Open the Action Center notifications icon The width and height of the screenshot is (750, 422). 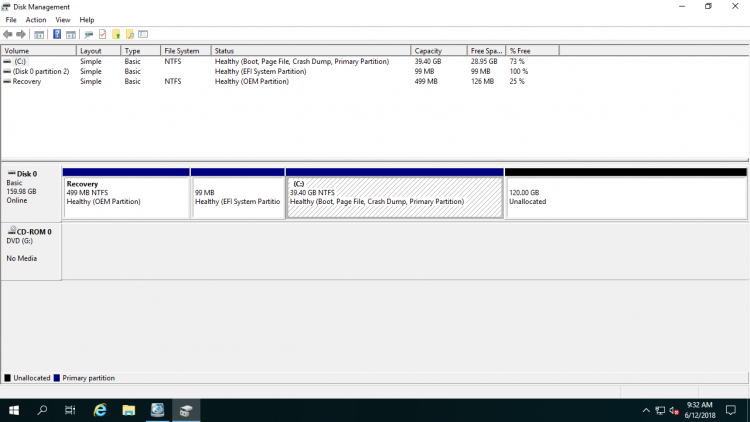pyautogui.click(x=730, y=410)
